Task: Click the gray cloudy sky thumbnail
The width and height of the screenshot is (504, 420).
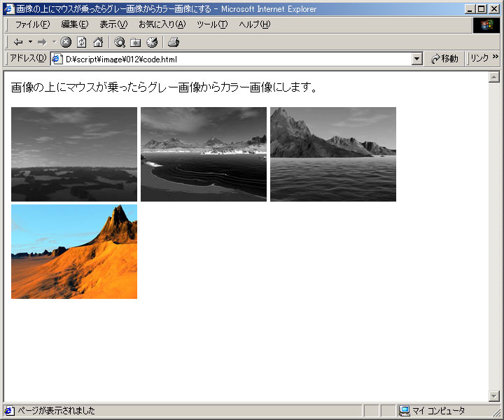Action: click(74, 154)
